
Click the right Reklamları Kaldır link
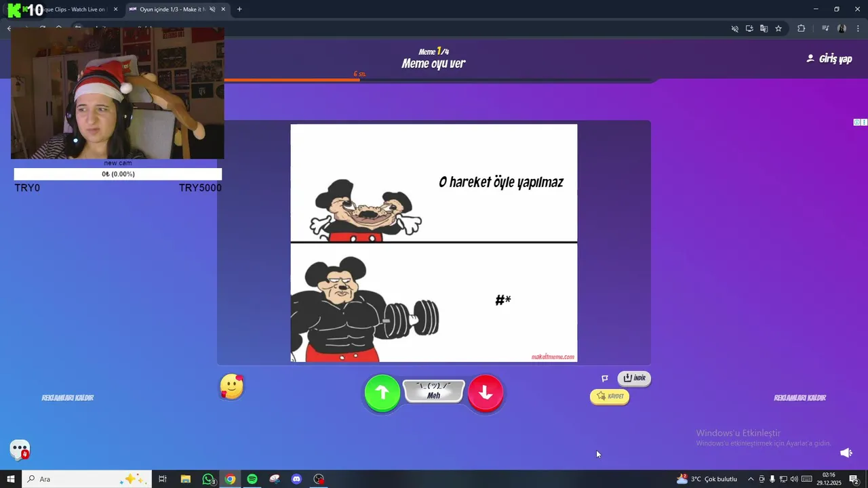[800, 398]
